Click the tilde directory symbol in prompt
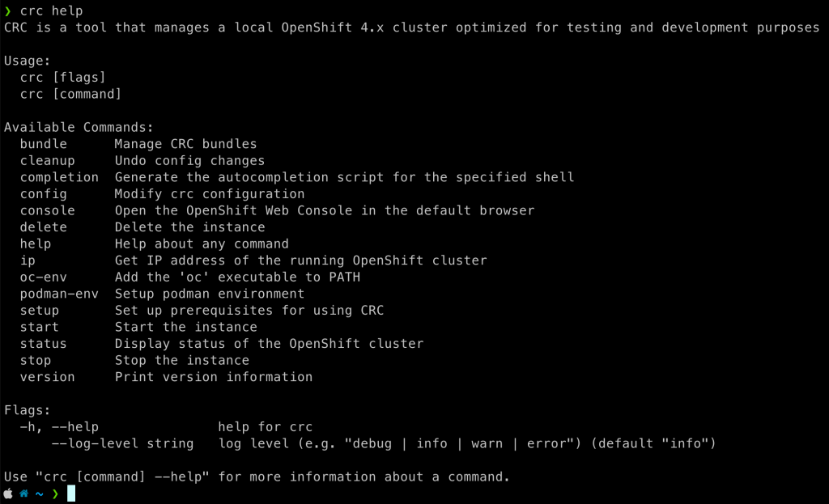 coord(39,494)
